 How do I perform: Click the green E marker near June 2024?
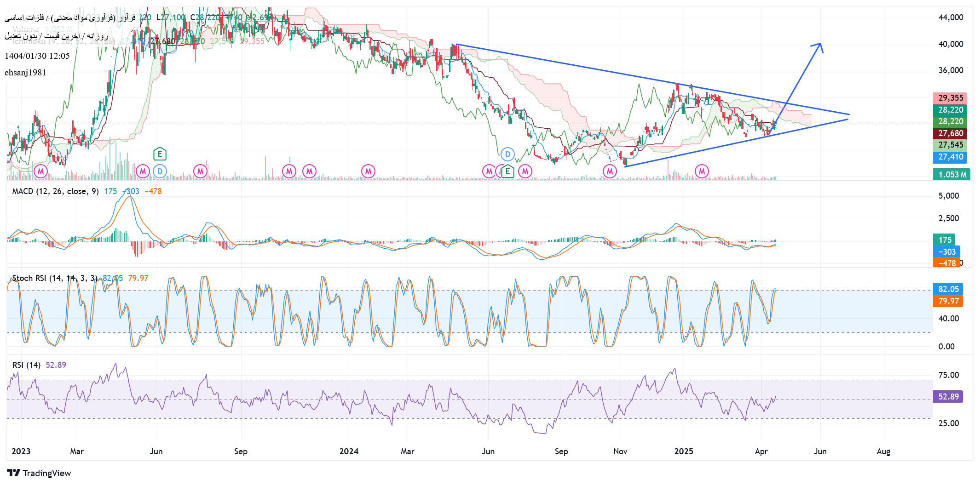pyautogui.click(x=507, y=171)
